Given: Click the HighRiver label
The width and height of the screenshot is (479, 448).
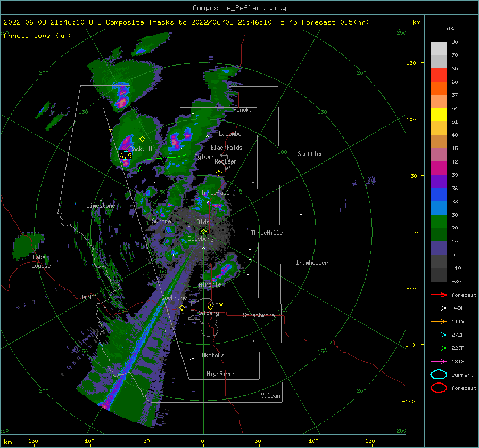Looking at the screenshot, I should [221, 374].
